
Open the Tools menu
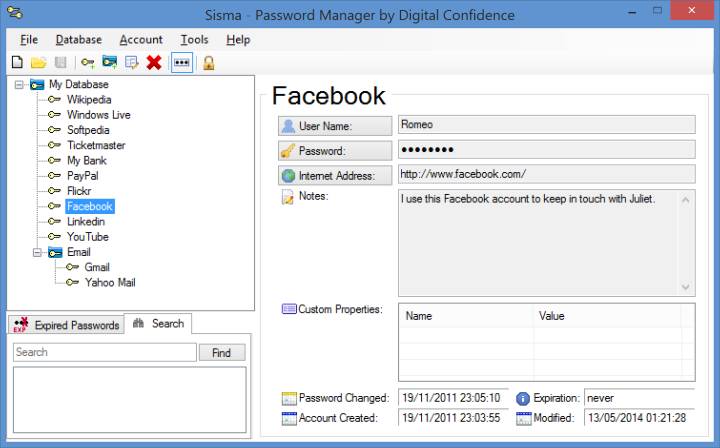pos(194,40)
